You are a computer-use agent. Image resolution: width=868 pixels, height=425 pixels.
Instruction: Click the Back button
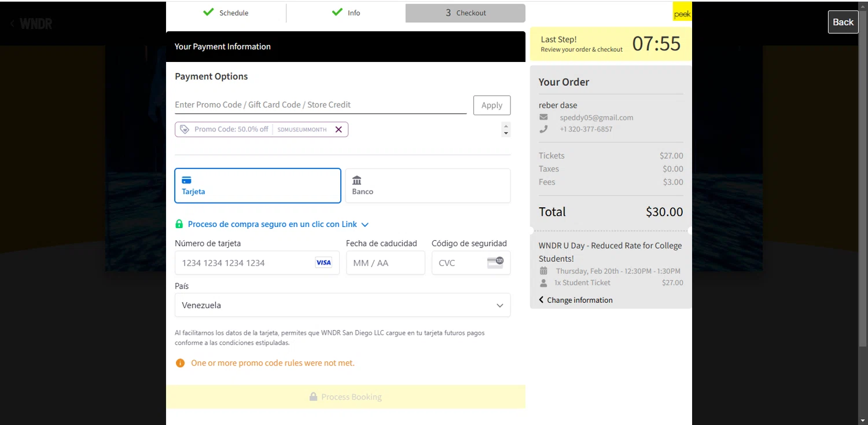click(x=843, y=22)
